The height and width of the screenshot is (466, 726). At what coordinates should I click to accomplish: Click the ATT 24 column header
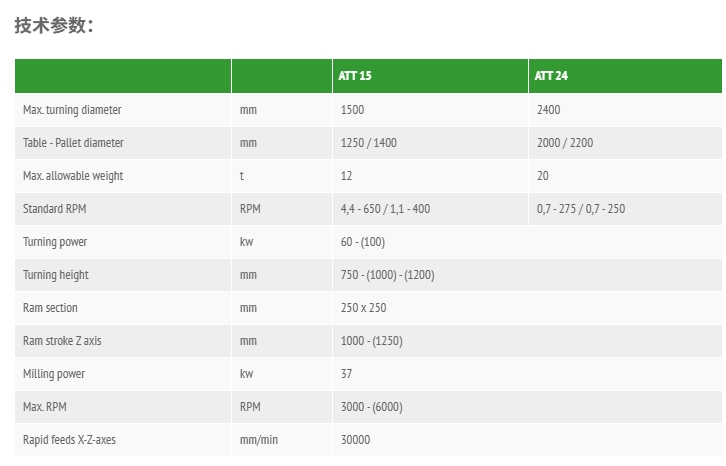[x=551, y=76]
